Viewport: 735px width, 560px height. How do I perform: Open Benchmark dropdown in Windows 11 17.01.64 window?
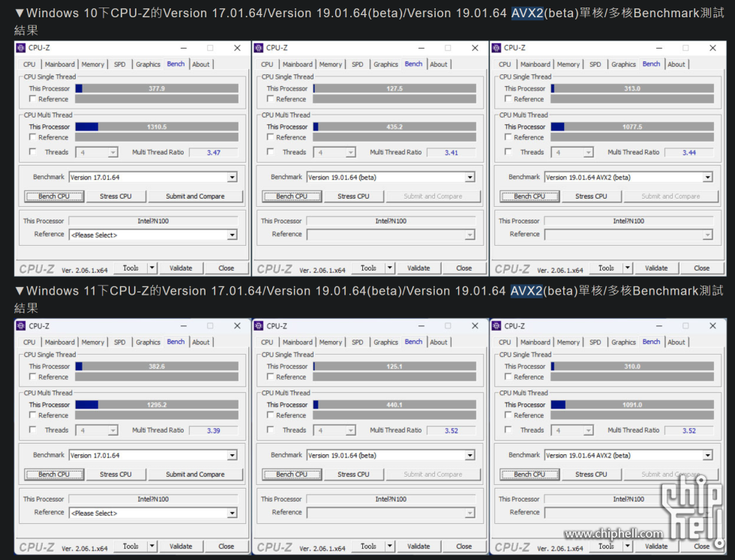pos(232,455)
